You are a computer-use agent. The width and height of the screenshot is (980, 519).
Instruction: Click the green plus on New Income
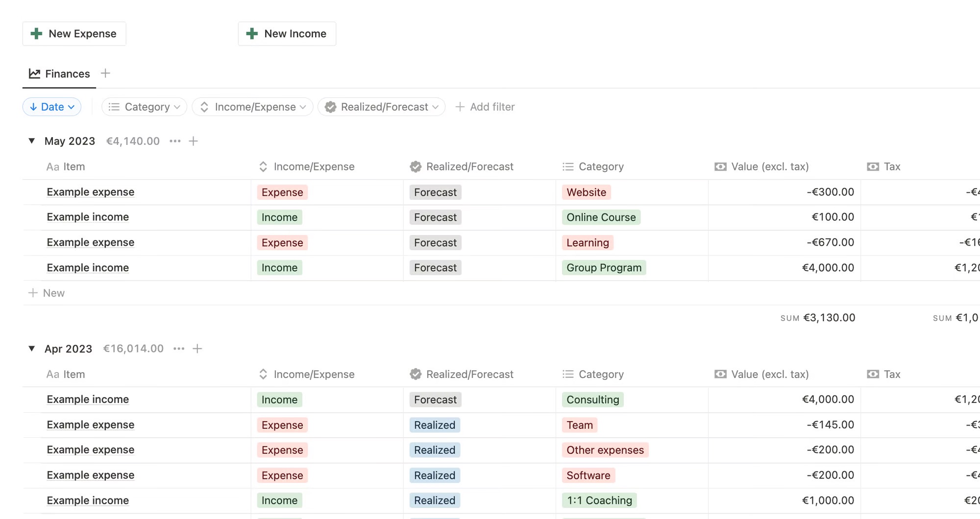point(252,34)
